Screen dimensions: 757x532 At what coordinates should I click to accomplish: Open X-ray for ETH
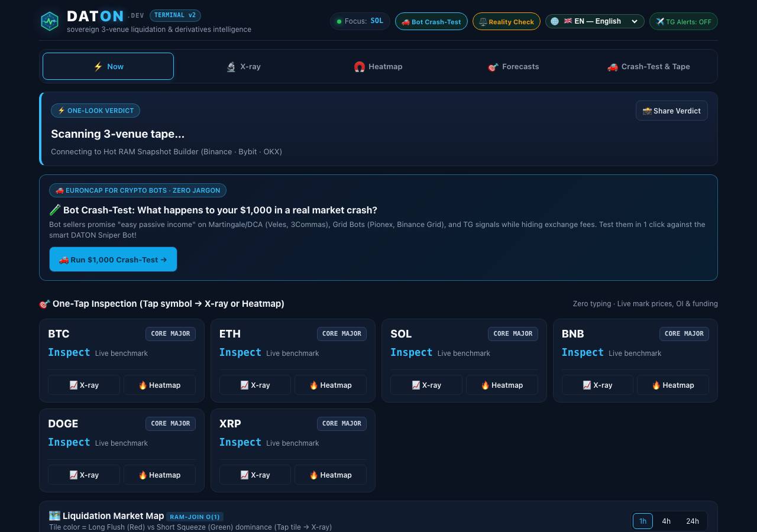pos(255,385)
